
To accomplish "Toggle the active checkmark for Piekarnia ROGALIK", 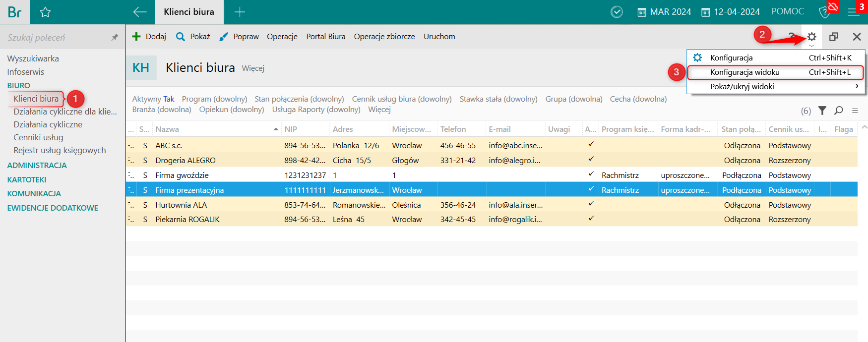I will [591, 219].
